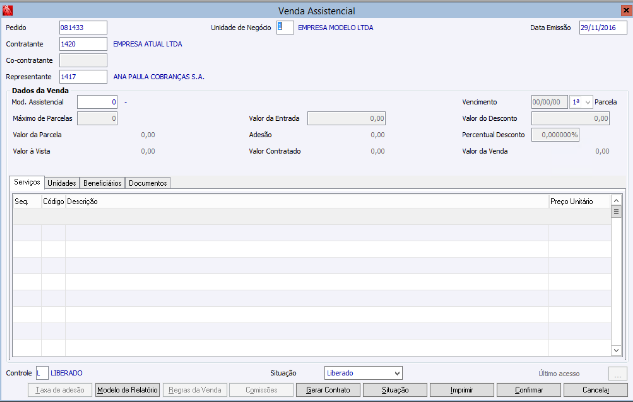Viewport: 633px width, 402px height.
Task: Open the Situação dropdown
Action: [363, 373]
